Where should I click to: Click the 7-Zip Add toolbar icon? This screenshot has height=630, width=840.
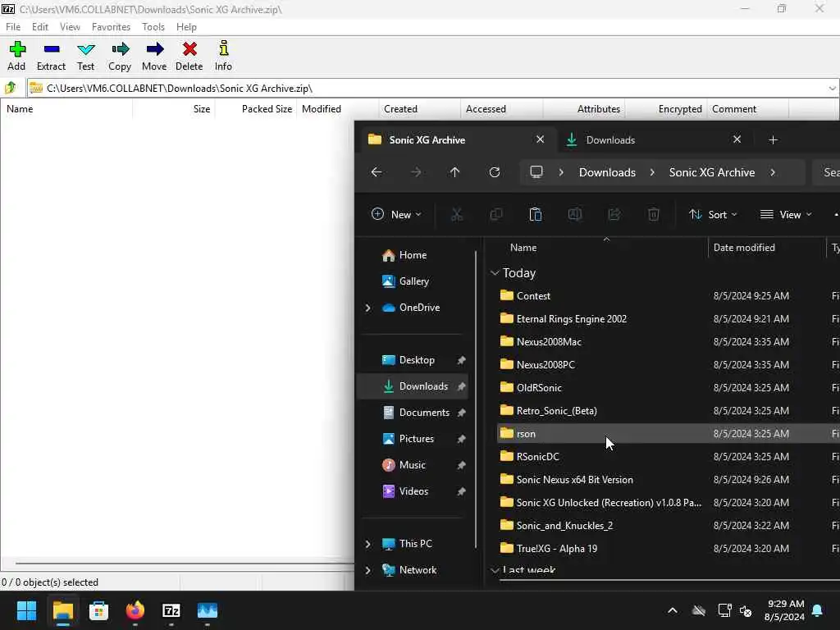coord(16,50)
